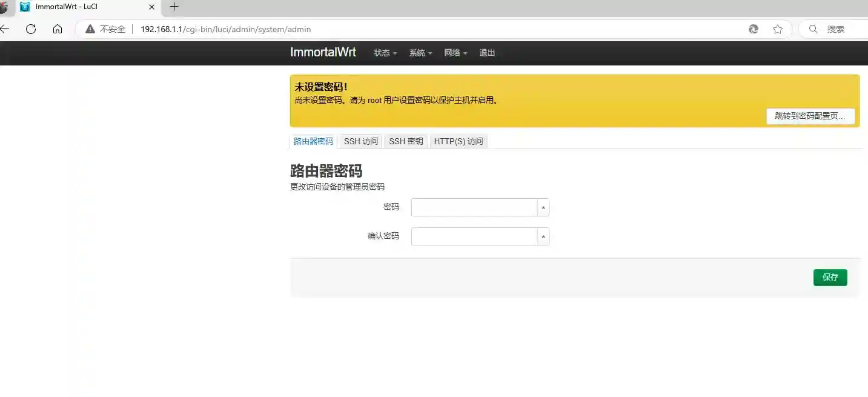Click the 保存 button
This screenshot has width=868, height=397.
point(830,277)
